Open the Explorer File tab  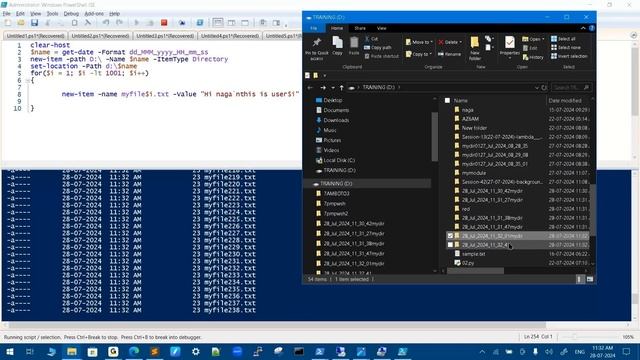point(313,28)
